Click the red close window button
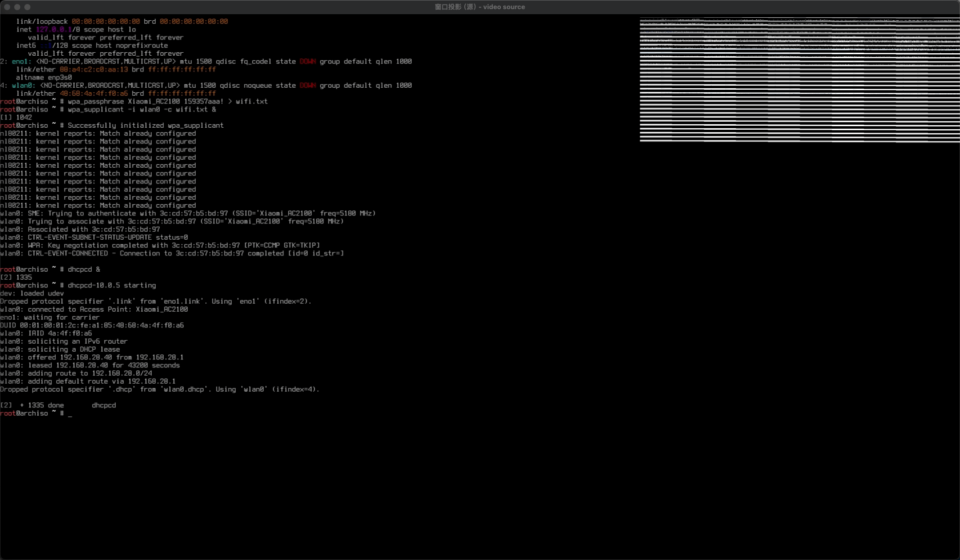Screen dimensions: 960x560 pyautogui.click(x=7, y=7)
